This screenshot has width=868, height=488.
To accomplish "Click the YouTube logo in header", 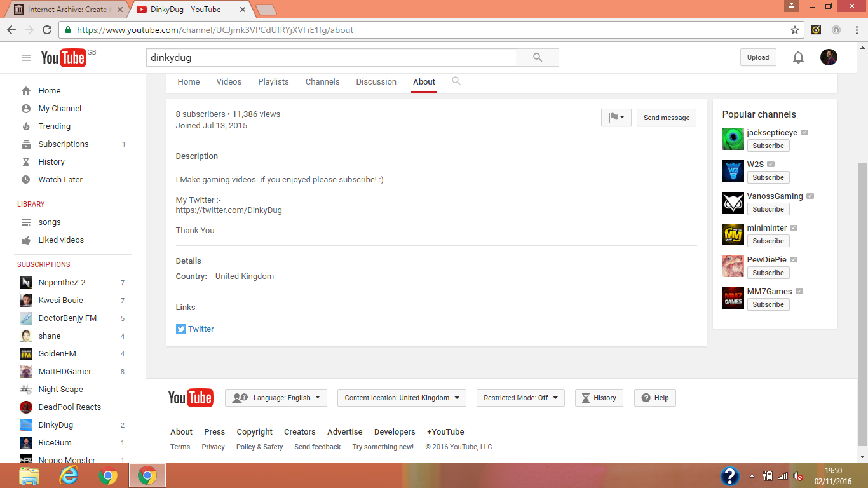I will click(64, 58).
